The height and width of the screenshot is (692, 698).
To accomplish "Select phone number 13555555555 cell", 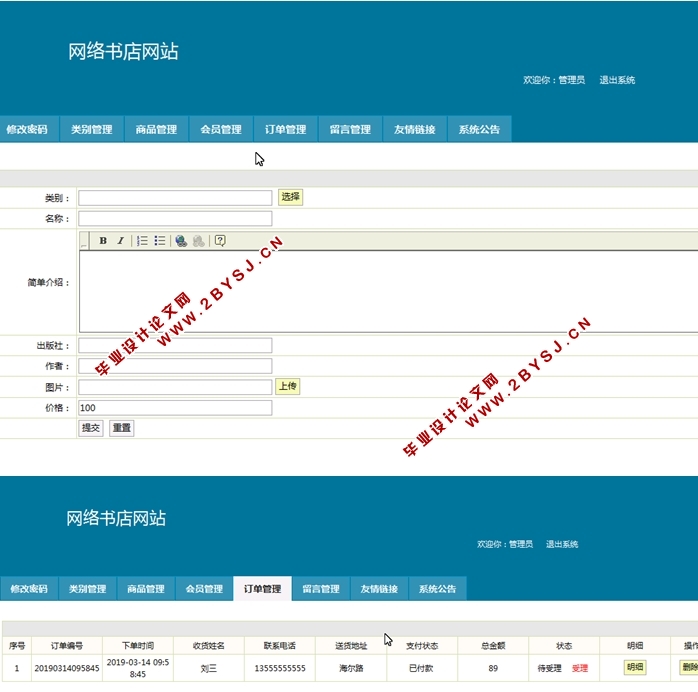I will (280, 668).
